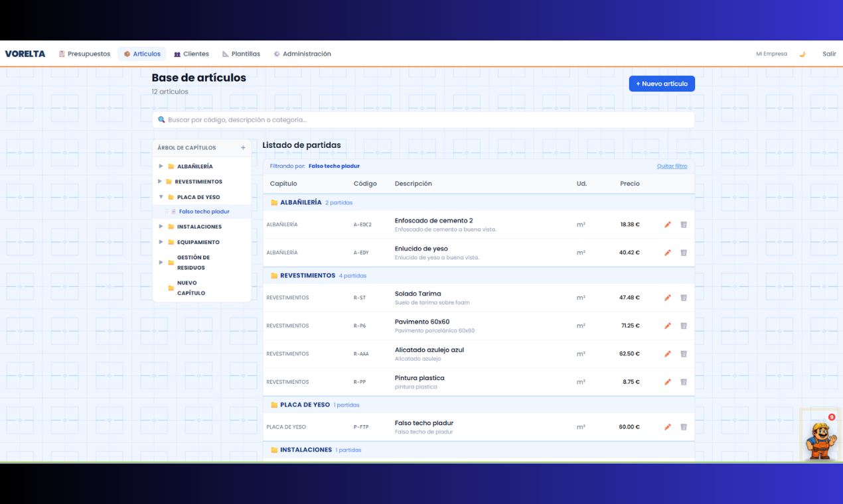The image size is (843, 504).
Task: Delete the Pintura plastica item
Action: [684, 382]
